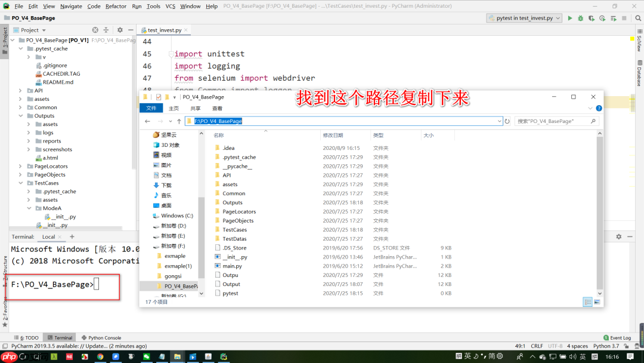This screenshot has height=363, width=644.
Task: Open the Refactor menu
Action: 115,5
